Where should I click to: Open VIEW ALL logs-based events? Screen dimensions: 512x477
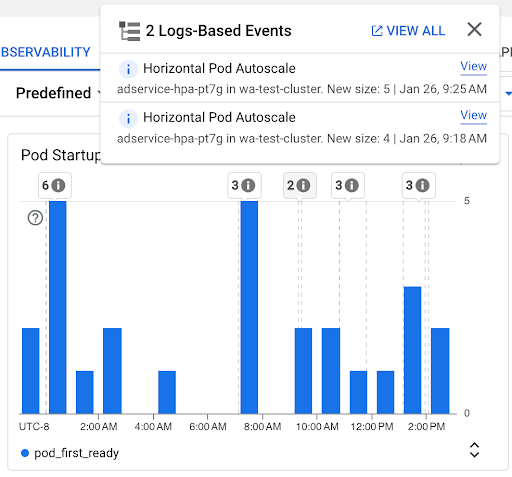(408, 31)
